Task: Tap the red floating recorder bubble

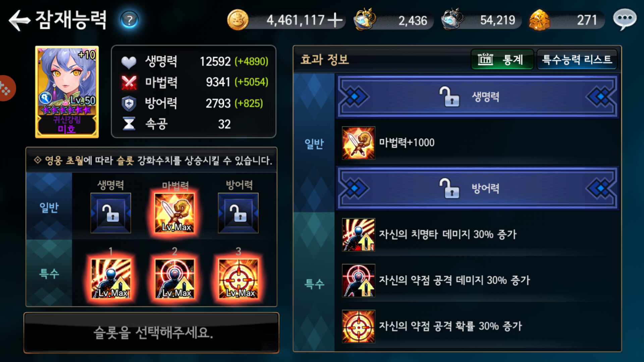Action: click(x=7, y=88)
